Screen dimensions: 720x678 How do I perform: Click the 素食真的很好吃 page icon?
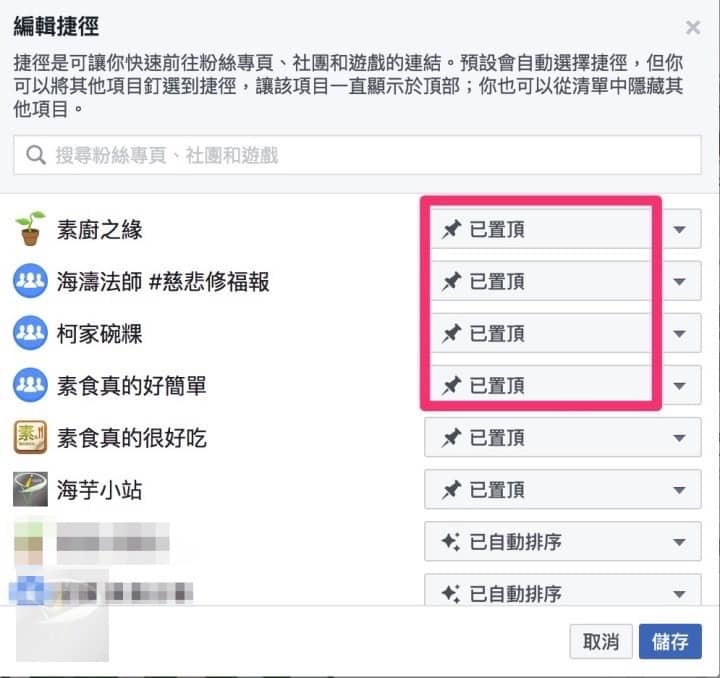point(30,438)
